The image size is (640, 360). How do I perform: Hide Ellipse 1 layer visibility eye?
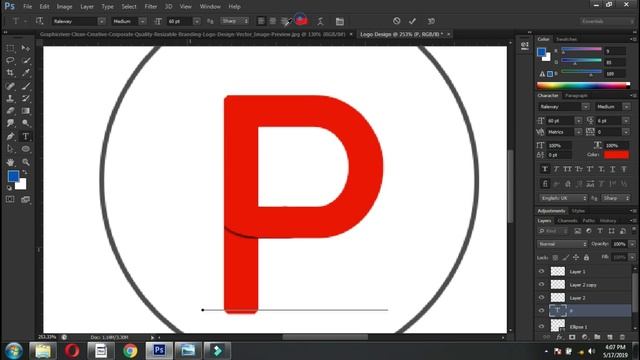(x=542, y=326)
